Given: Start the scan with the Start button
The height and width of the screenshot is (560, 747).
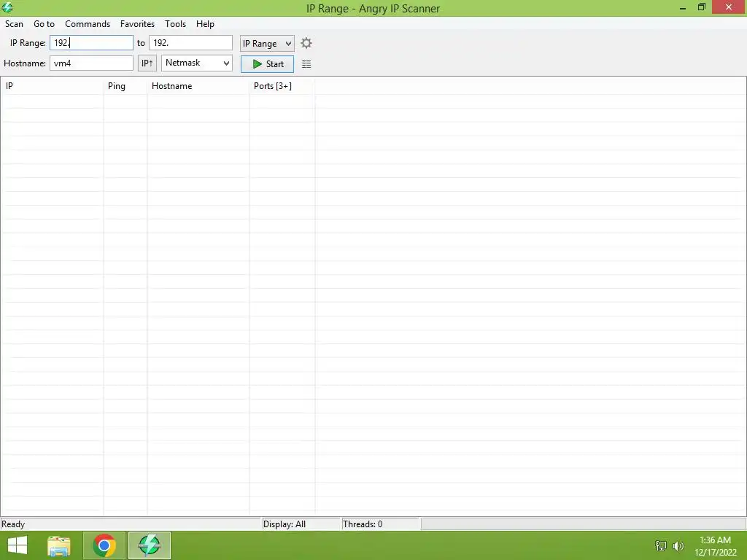Looking at the screenshot, I should pos(267,64).
